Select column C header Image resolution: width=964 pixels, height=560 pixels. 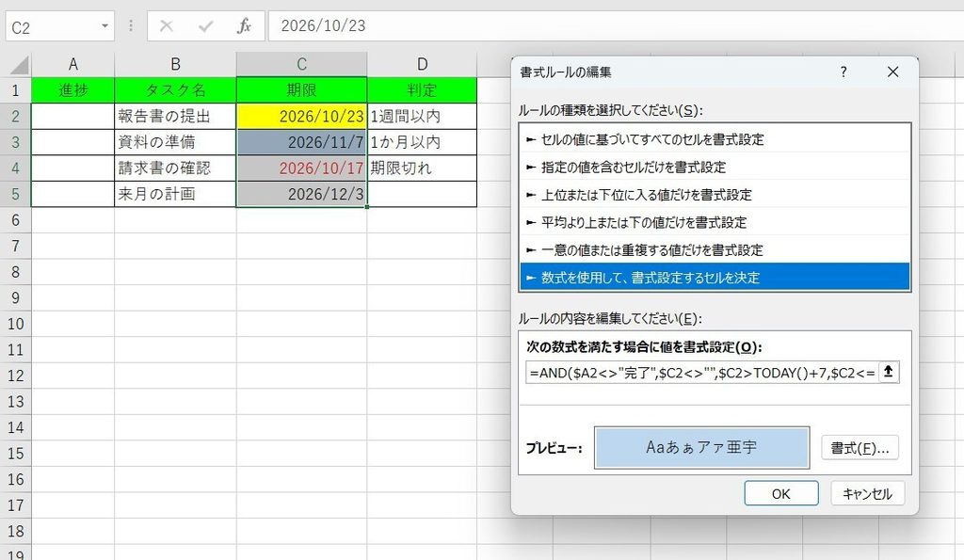302,65
